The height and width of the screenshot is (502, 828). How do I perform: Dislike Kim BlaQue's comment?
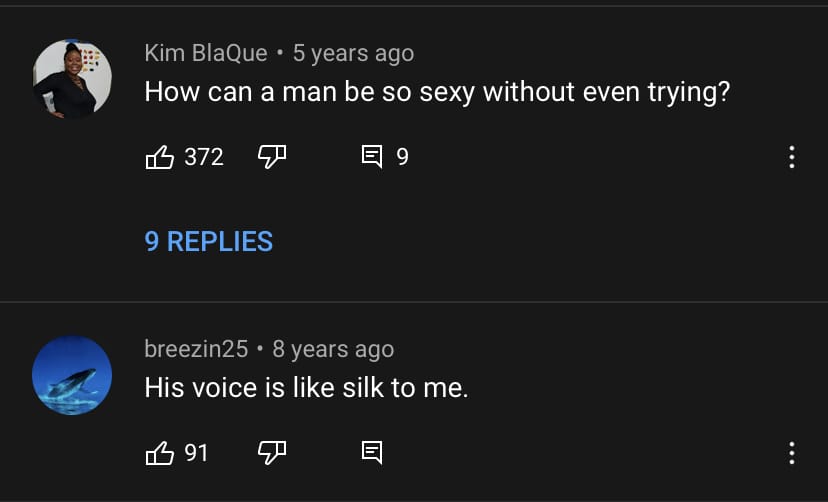point(272,157)
